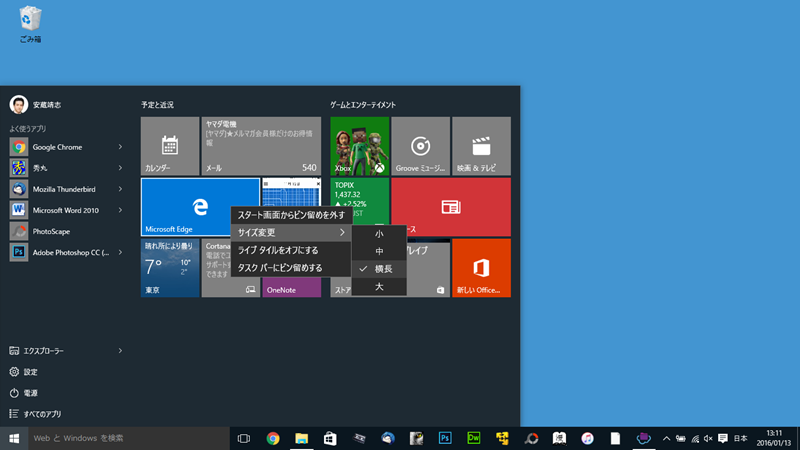Expand the Google Chrome jump list arrow
This screenshot has width=800, height=450.
120,147
